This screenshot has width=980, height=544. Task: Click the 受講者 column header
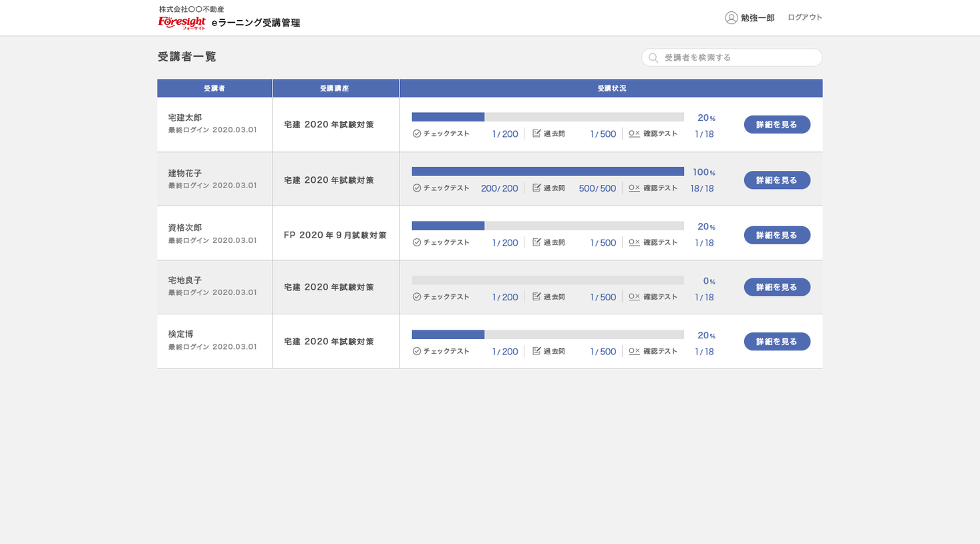(x=214, y=88)
